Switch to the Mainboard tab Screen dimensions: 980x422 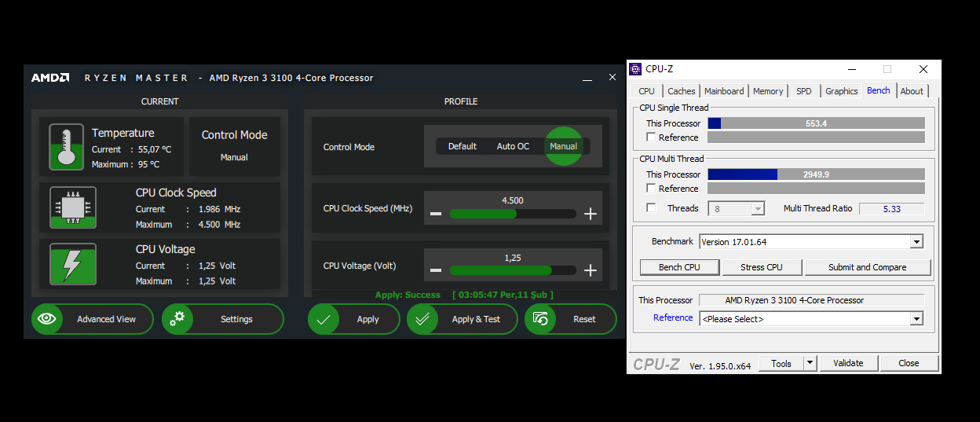724,91
